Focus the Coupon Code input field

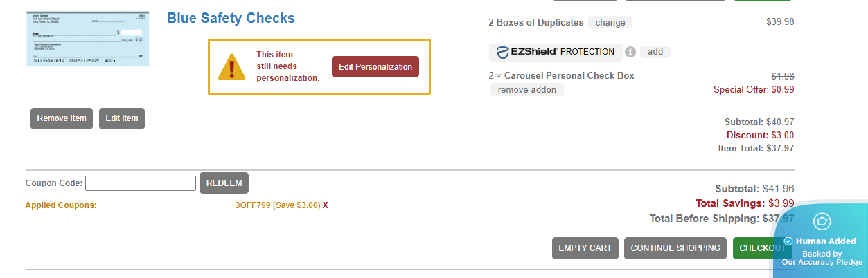pos(141,183)
